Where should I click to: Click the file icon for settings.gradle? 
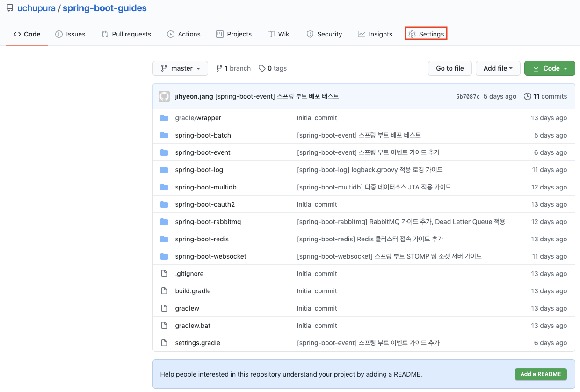point(164,343)
